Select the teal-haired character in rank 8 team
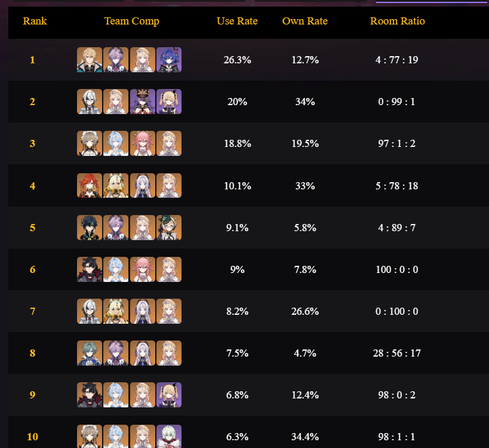This screenshot has width=489, height=448. click(x=90, y=353)
